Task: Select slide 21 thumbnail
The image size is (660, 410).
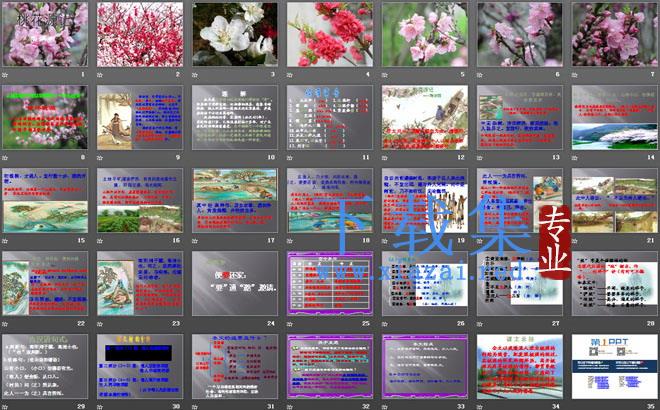Action: [x=615, y=200]
